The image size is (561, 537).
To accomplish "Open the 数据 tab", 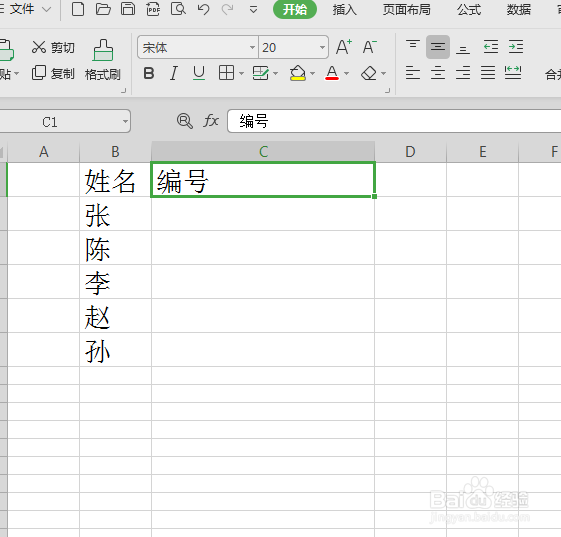I will tap(518, 10).
